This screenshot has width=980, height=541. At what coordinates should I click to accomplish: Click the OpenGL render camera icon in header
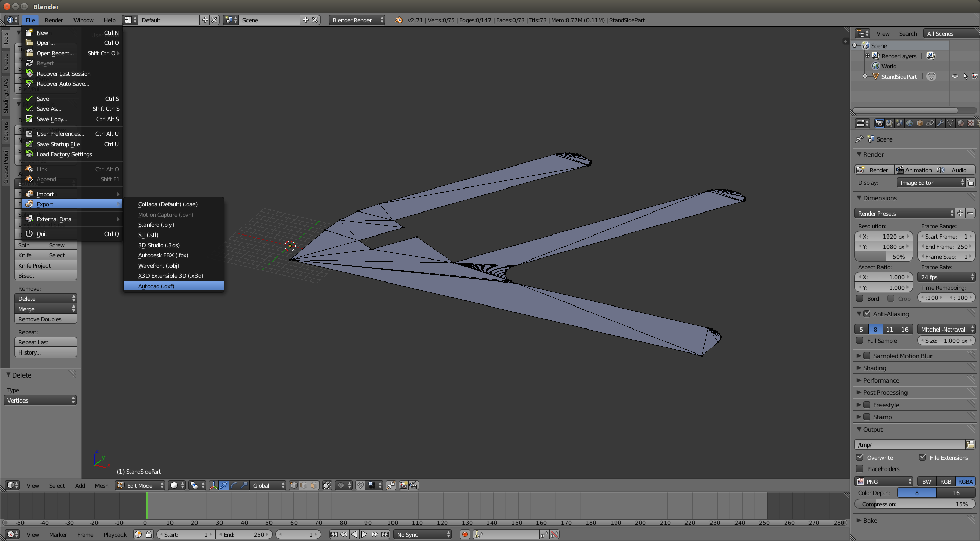pyautogui.click(x=403, y=485)
